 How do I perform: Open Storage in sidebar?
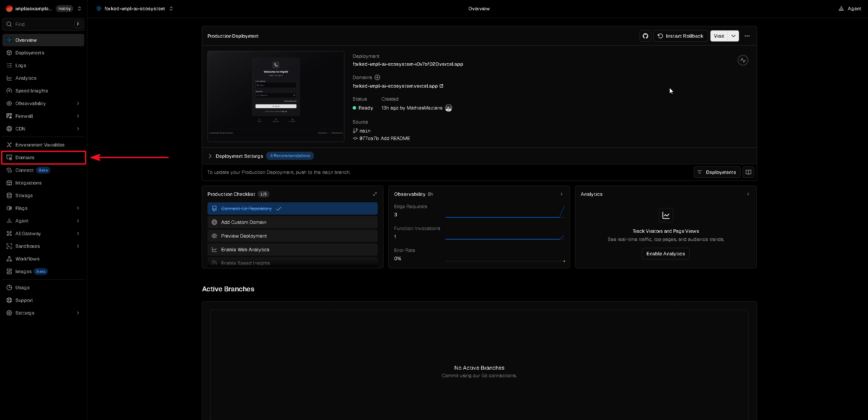(x=43, y=195)
